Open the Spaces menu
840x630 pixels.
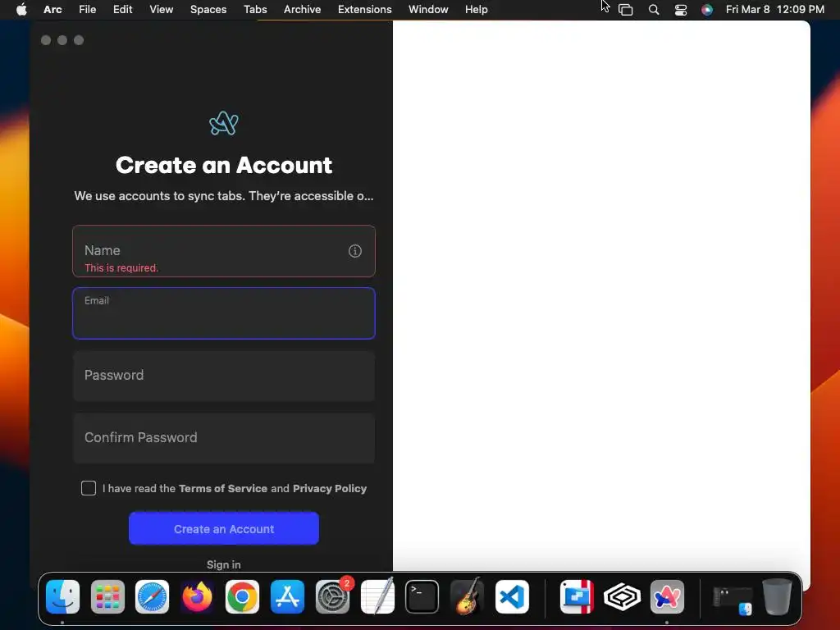pyautogui.click(x=208, y=10)
